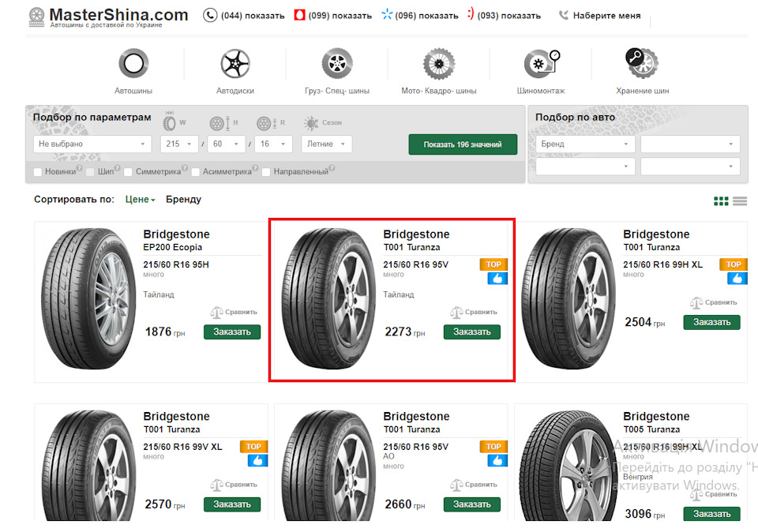Click the MasterShina.com logo
Image resolution: width=758 pixels, height=532 pixels.
click(x=108, y=17)
